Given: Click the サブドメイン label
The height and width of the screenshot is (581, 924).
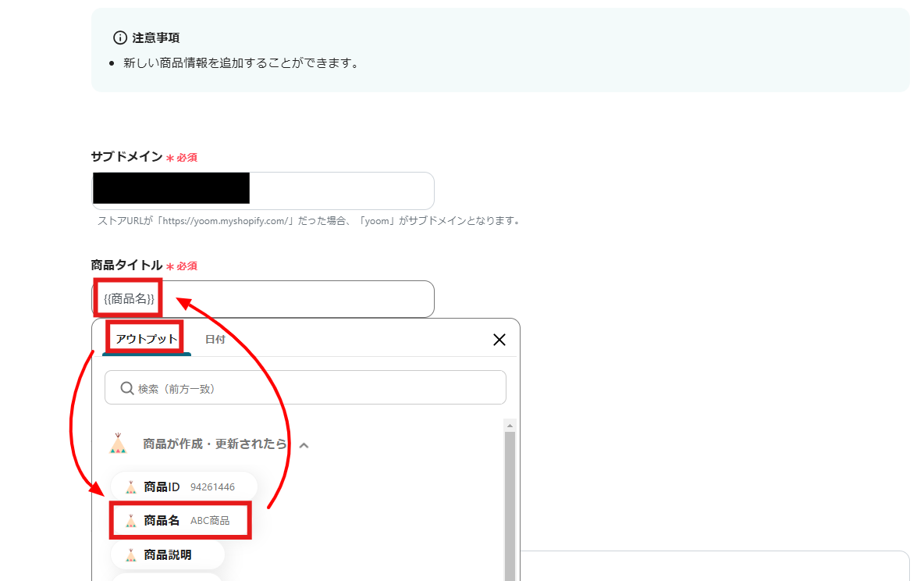Looking at the screenshot, I should pos(126,157).
